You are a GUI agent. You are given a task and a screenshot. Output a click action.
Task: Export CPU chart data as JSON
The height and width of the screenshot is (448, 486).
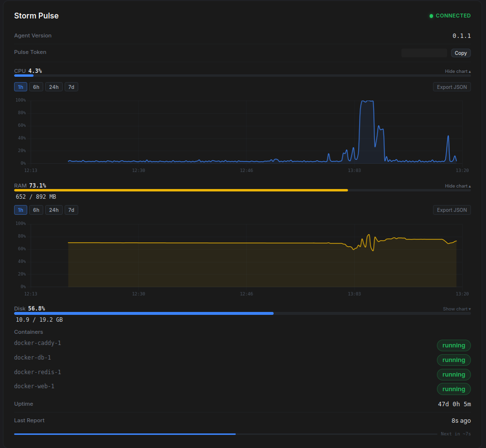click(x=451, y=86)
